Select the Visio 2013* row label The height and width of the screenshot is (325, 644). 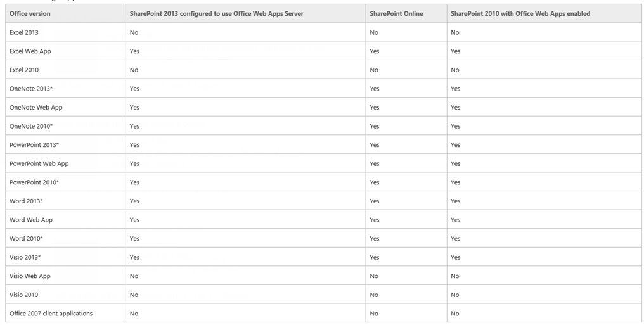click(x=25, y=257)
